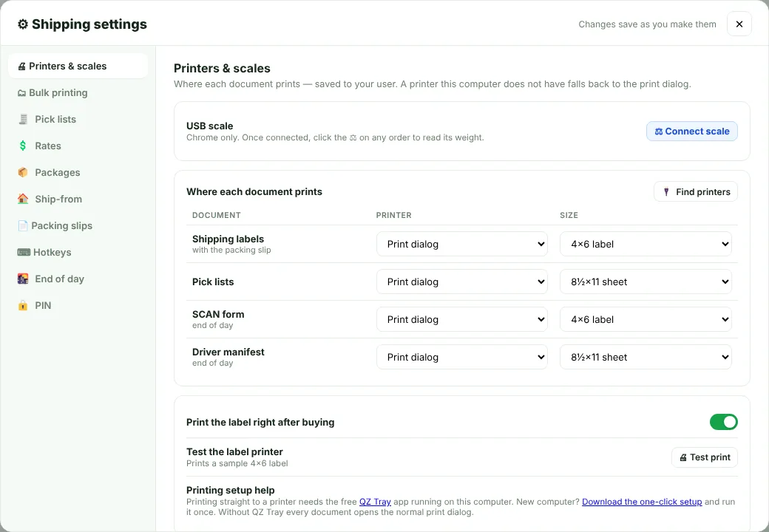Click the Rates dollar sign icon
Viewport: 769px width, 532px height.
click(23, 146)
